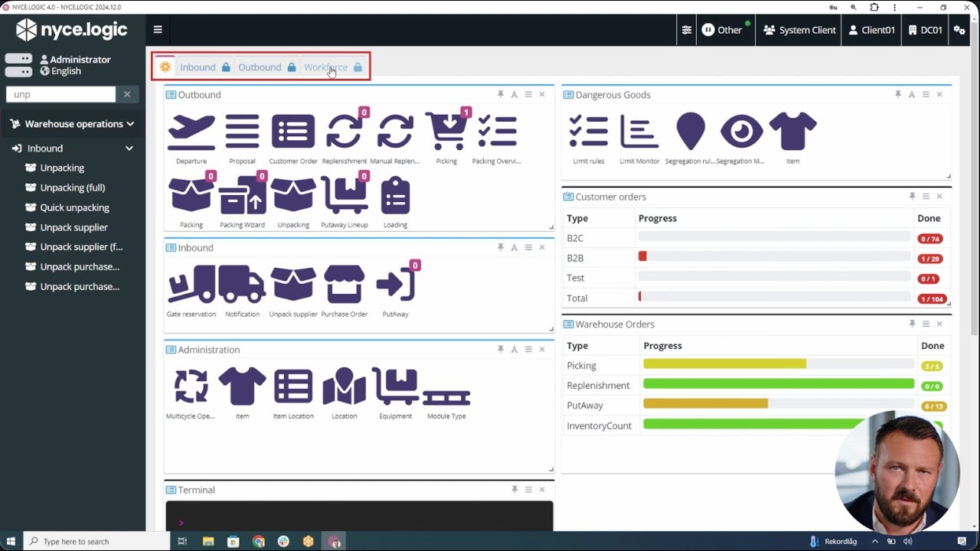
Task: Open Customer orders panel options menu
Action: tap(926, 196)
